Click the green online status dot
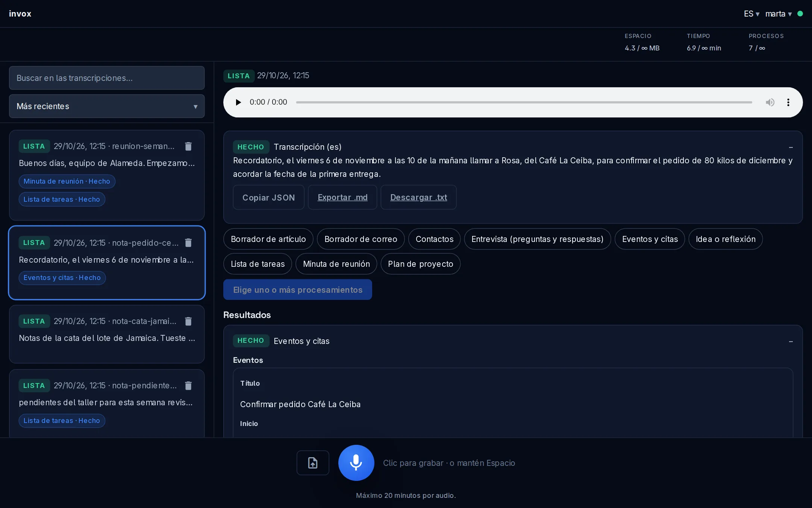This screenshot has height=508, width=812. pyautogui.click(x=800, y=14)
